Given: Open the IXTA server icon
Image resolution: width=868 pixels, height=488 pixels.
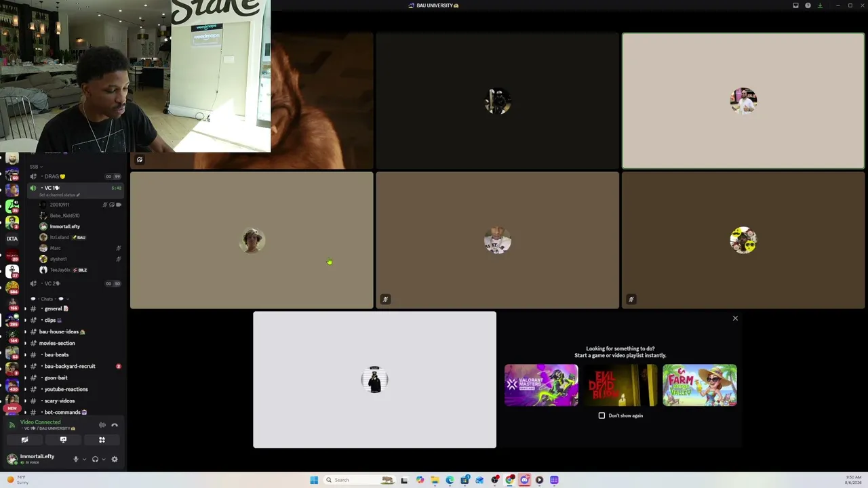Looking at the screenshot, I should (12, 239).
